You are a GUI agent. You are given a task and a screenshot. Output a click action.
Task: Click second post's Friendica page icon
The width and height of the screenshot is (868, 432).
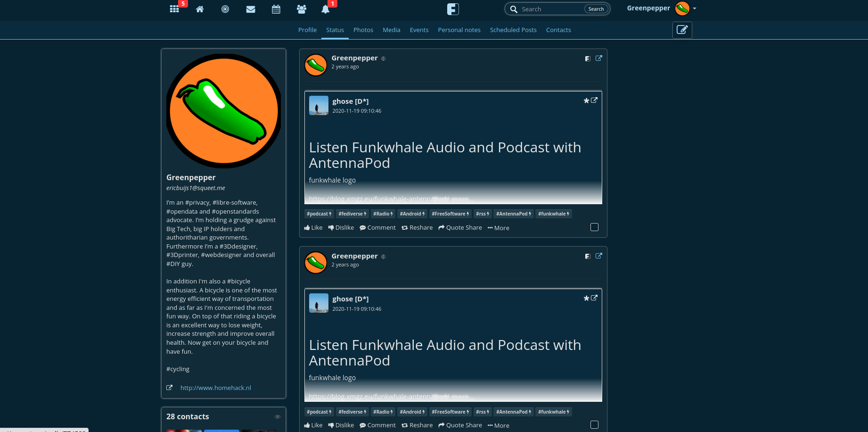click(x=588, y=256)
